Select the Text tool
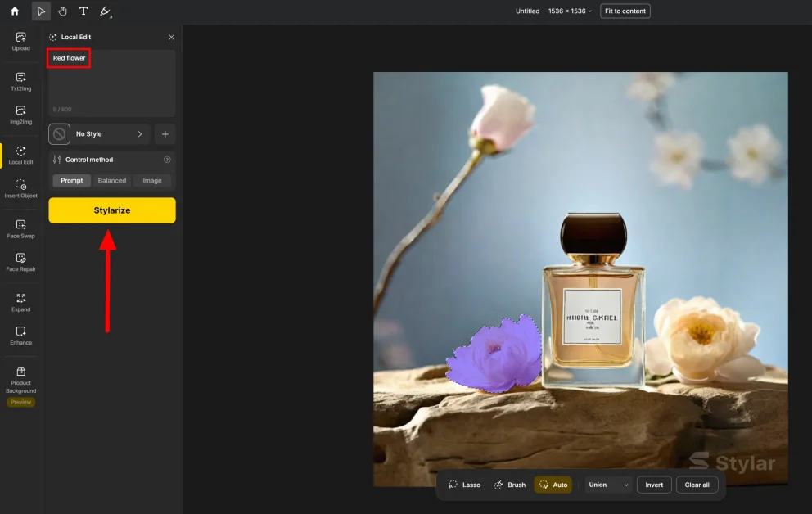 click(83, 11)
